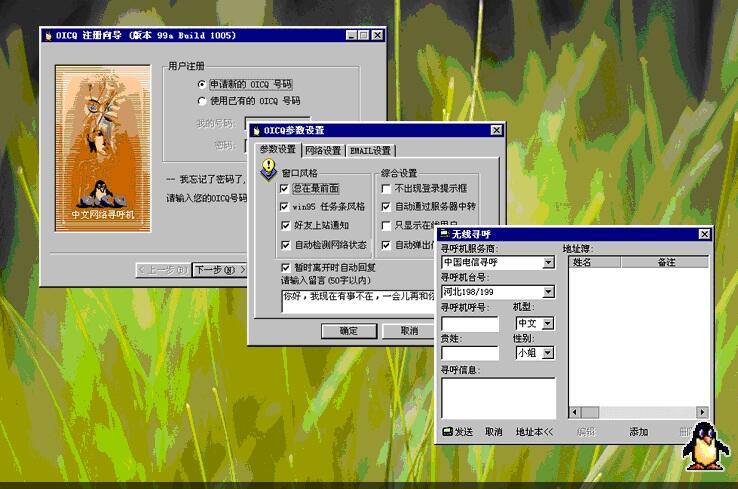The height and width of the screenshot is (489, 738).
Task: Toggle 自动检测网络状态 checkbox
Action: point(285,245)
